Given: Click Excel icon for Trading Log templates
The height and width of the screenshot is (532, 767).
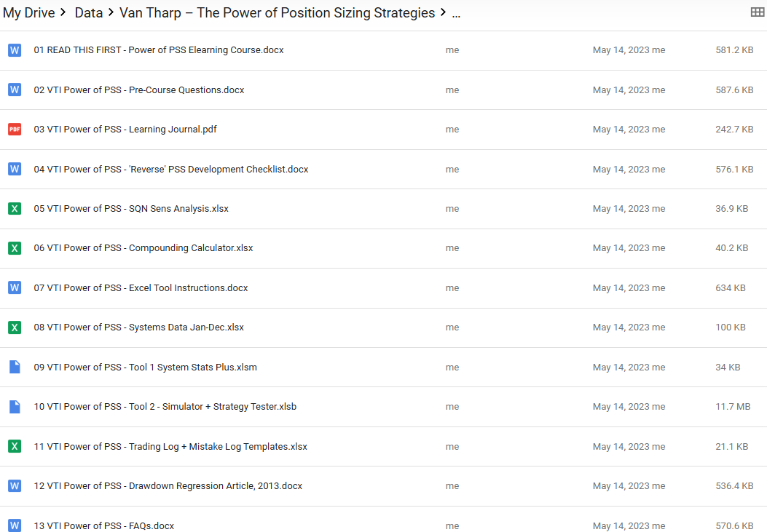Looking at the screenshot, I should pyautogui.click(x=15, y=447).
